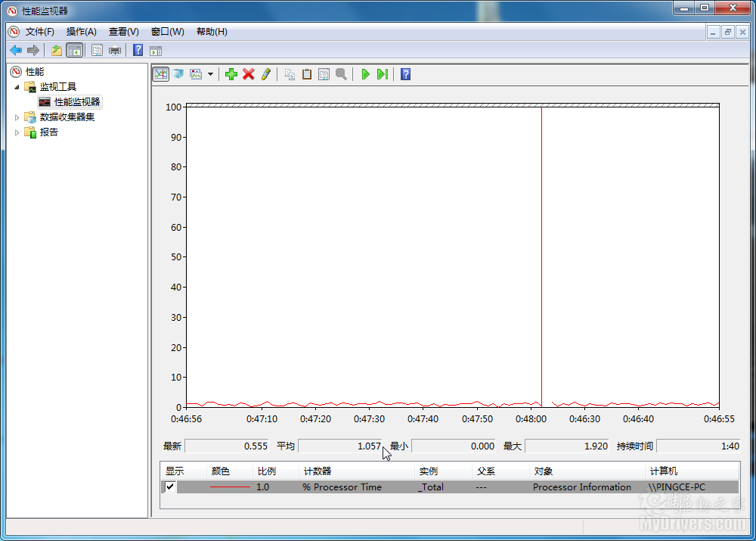Click View current activity graph icon
Viewport: 756px width, 541px height.
[160, 74]
